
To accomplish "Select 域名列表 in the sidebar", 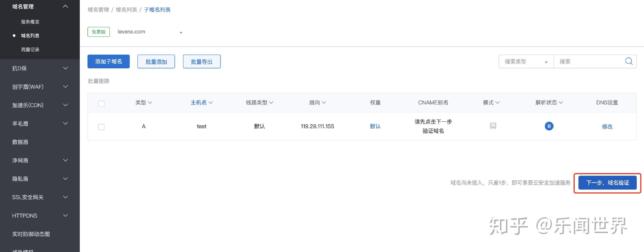I will [30, 35].
